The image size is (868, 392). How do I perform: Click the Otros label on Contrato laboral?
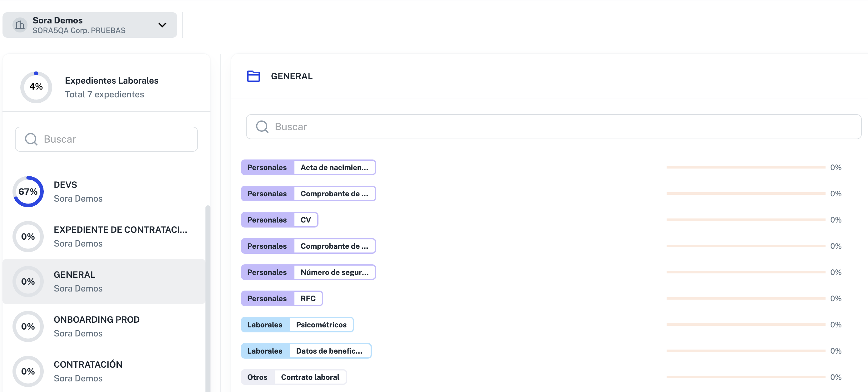(258, 377)
